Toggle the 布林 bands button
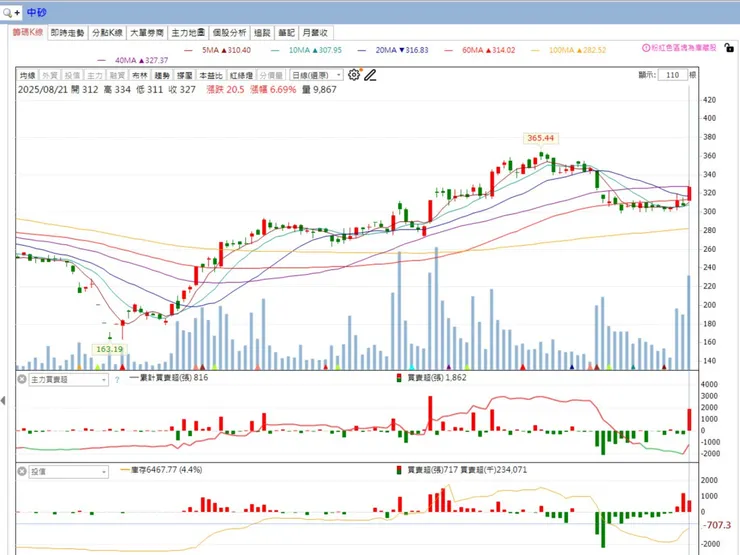 click(x=140, y=75)
